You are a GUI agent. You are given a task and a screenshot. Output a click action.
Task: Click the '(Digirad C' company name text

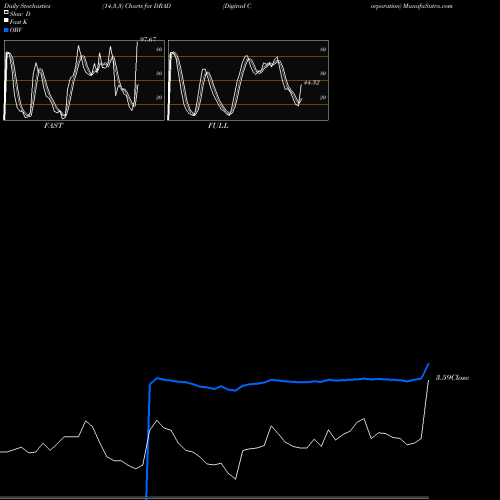[237, 6]
